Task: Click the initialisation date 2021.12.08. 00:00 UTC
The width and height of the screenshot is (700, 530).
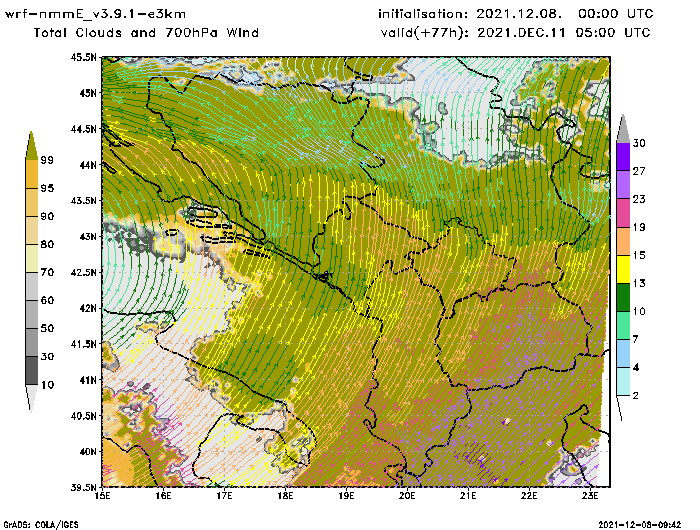Action: (565, 14)
